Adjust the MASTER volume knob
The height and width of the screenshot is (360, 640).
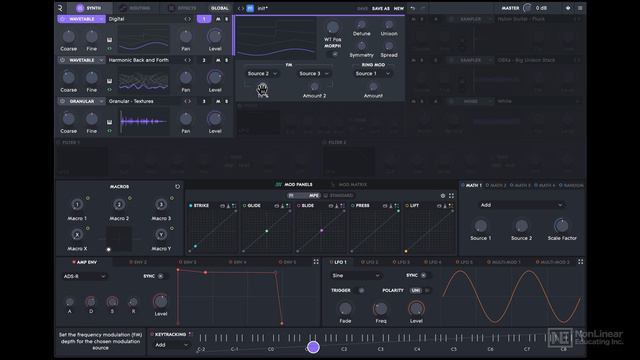(x=528, y=8)
